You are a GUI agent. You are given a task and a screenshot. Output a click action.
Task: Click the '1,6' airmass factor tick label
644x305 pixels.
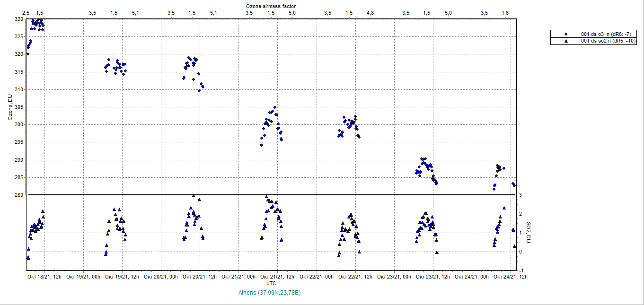click(505, 13)
